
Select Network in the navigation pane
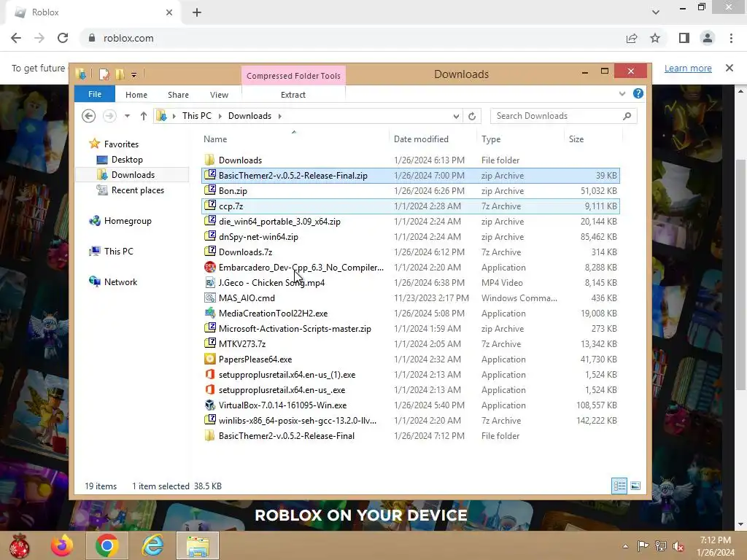(120, 282)
